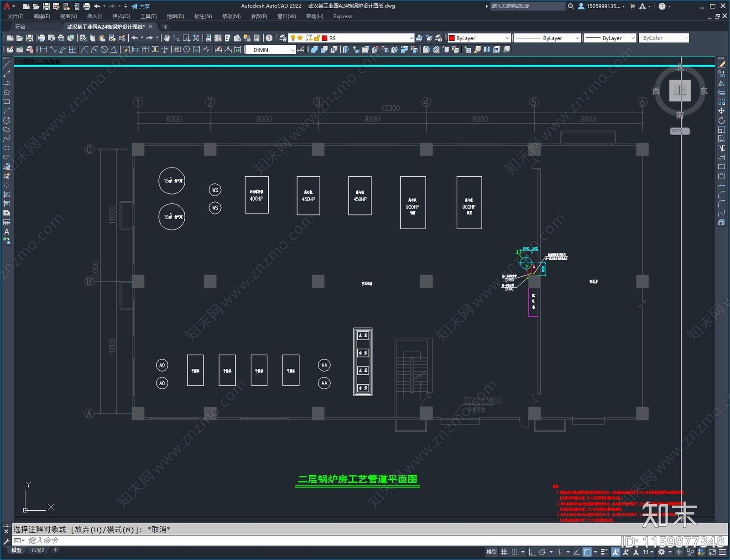Toggle Polar Tracking in the status bar

coord(542,552)
